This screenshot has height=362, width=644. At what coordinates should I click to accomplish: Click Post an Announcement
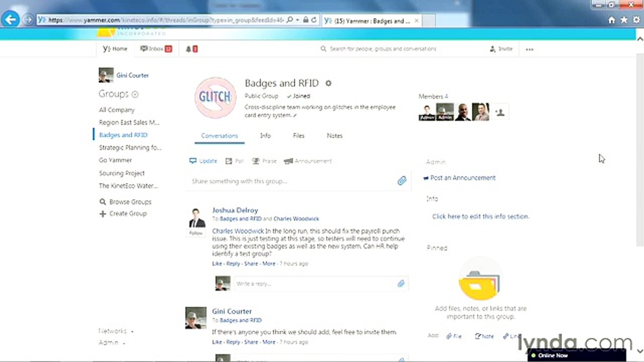coord(459,178)
